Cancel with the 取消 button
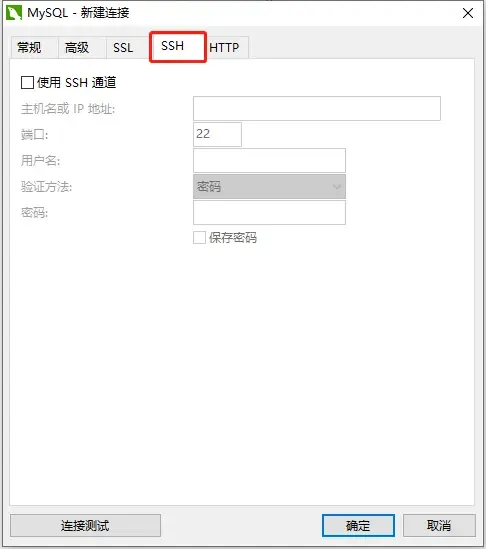The image size is (486, 549). [439, 525]
